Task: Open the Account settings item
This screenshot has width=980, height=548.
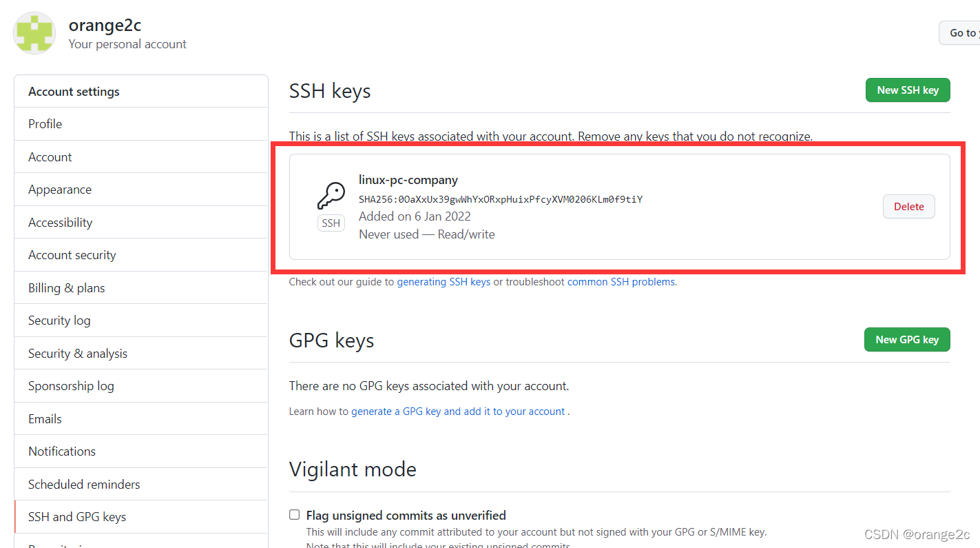Action: click(x=141, y=156)
